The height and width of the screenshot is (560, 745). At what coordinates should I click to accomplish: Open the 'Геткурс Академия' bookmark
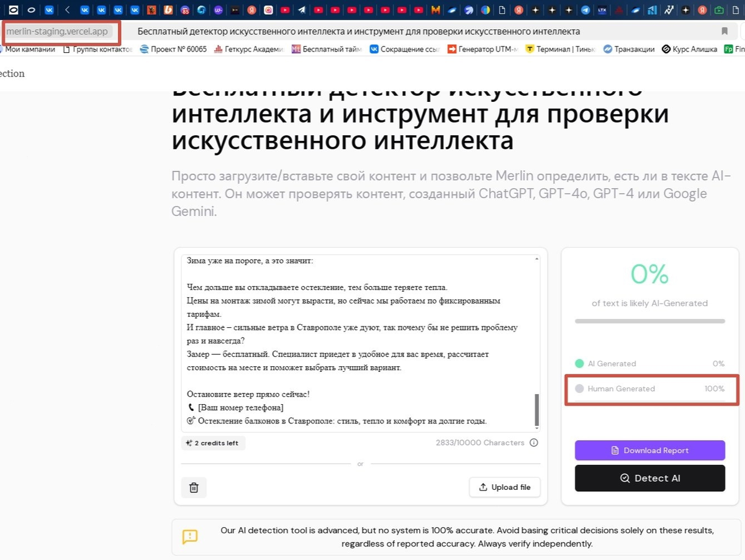pos(249,49)
